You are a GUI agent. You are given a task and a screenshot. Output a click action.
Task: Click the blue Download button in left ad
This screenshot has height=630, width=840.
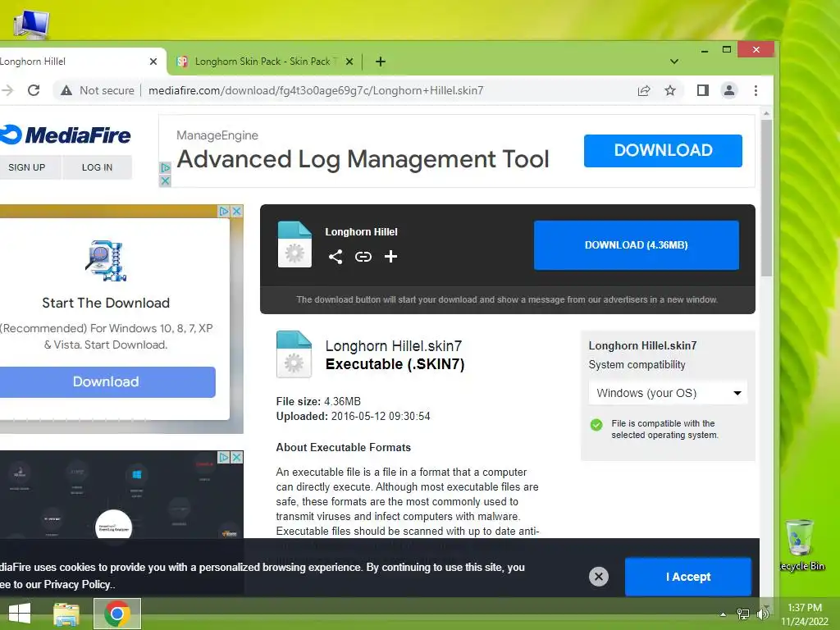(106, 382)
